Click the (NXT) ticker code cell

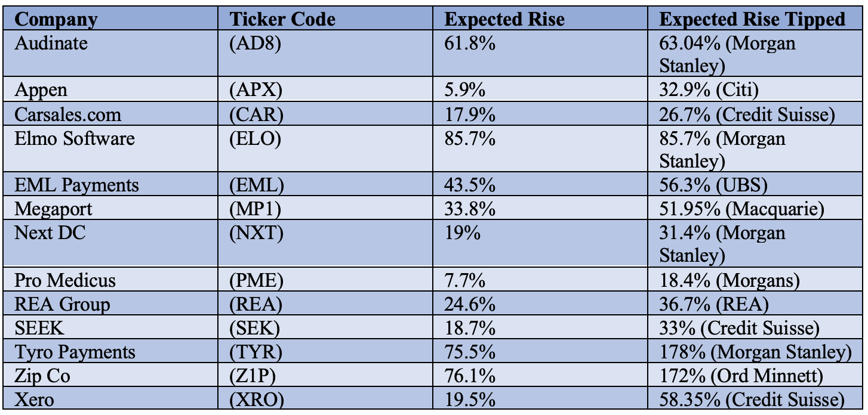click(x=256, y=233)
